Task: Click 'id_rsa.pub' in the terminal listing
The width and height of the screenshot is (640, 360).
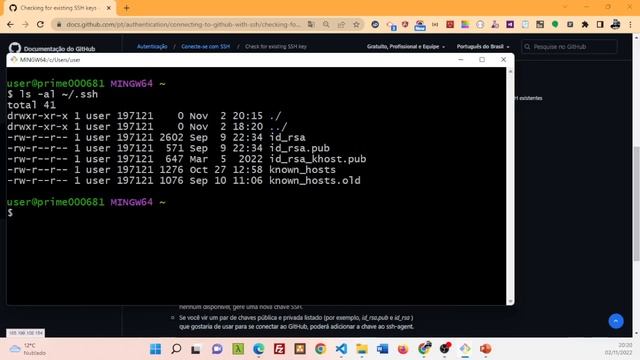Action: coord(300,148)
